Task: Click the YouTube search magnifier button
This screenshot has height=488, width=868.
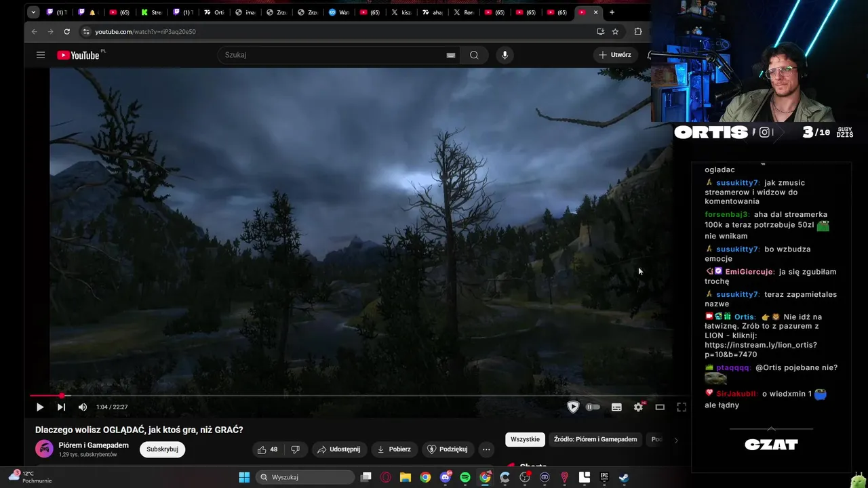Action: 474,55
